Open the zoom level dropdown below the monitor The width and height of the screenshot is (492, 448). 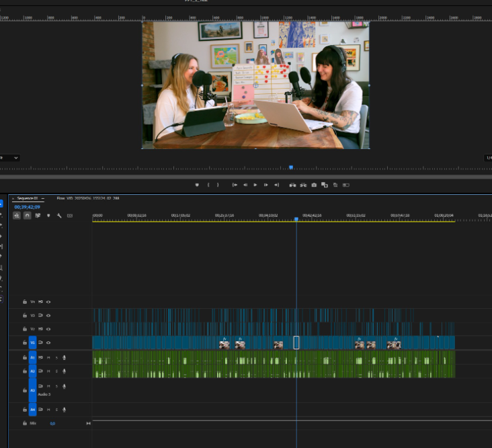click(x=9, y=158)
